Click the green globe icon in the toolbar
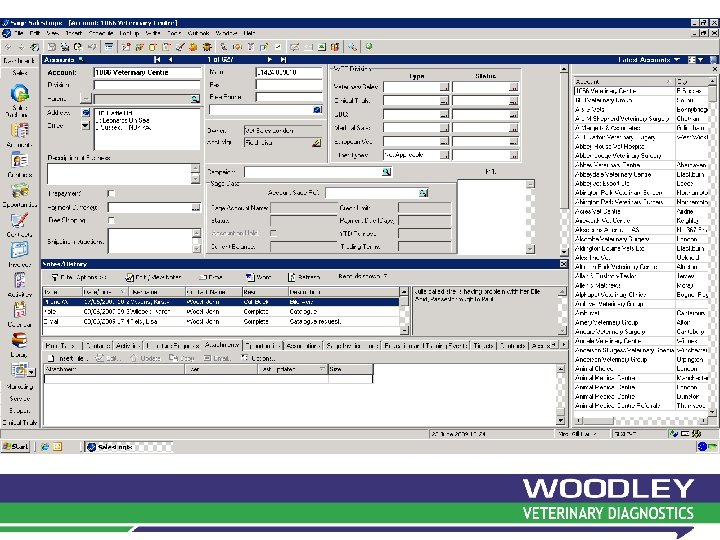 369,46
